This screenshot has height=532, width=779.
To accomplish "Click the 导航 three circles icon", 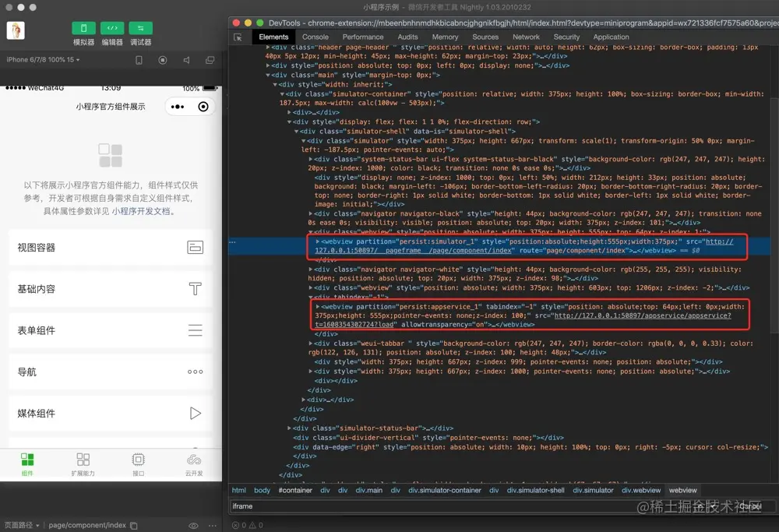I will tap(196, 372).
